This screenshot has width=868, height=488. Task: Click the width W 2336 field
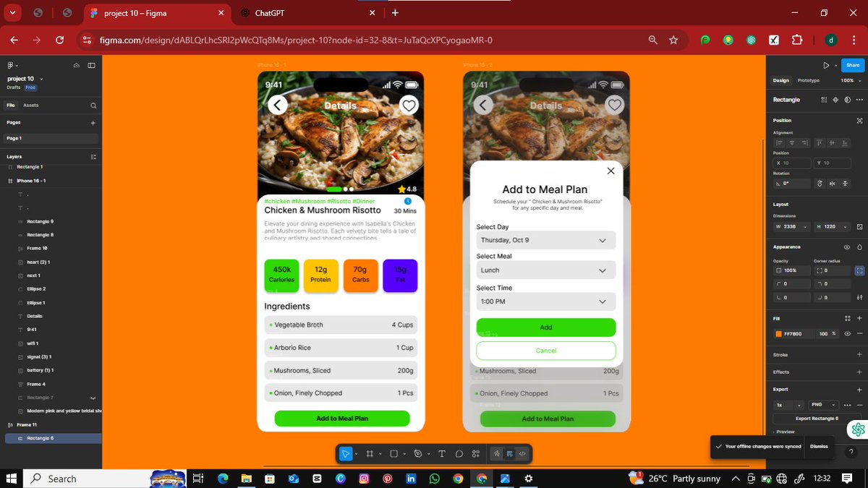791,227
